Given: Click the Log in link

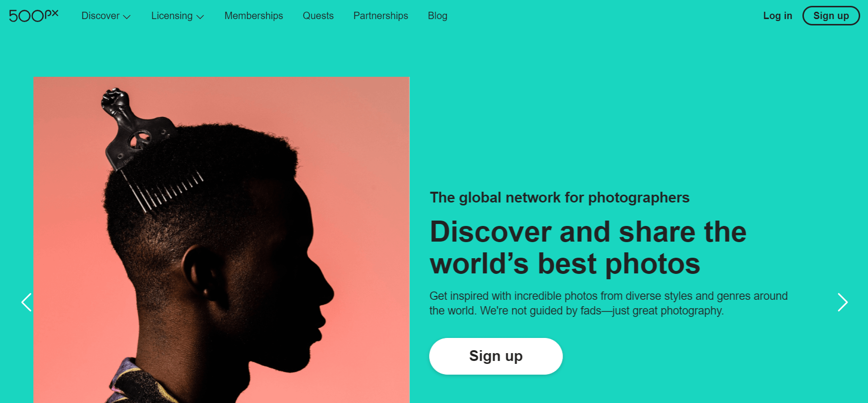Looking at the screenshot, I should tap(777, 16).
